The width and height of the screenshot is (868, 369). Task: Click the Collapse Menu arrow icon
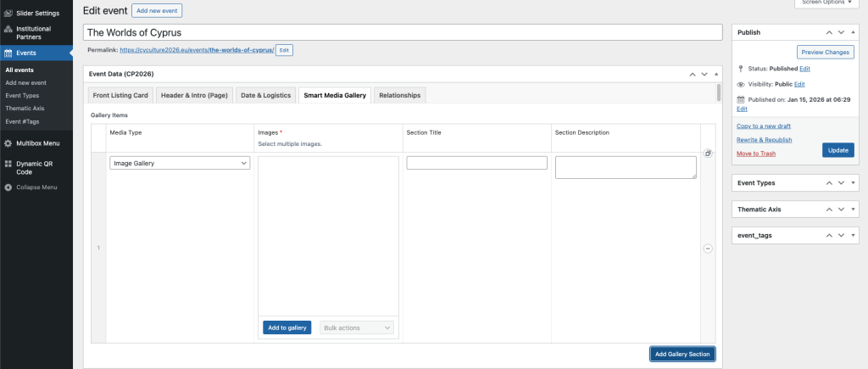(x=8, y=187)
